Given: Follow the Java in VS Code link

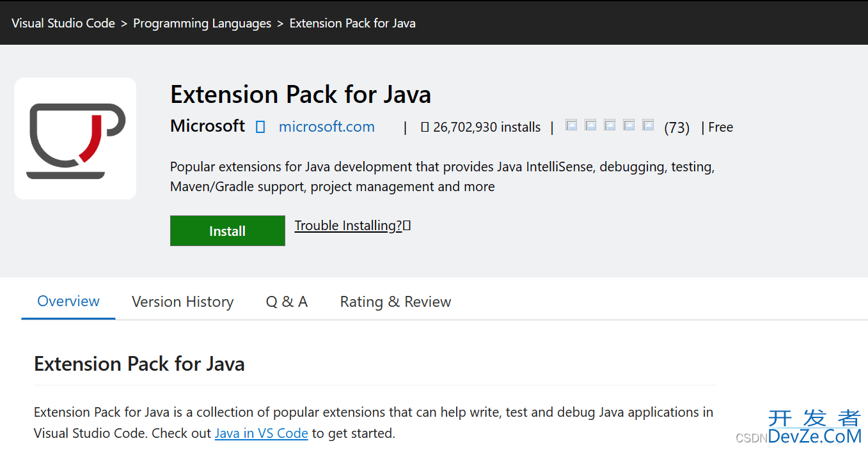Looking at the screenshot, I should (262, 433).
